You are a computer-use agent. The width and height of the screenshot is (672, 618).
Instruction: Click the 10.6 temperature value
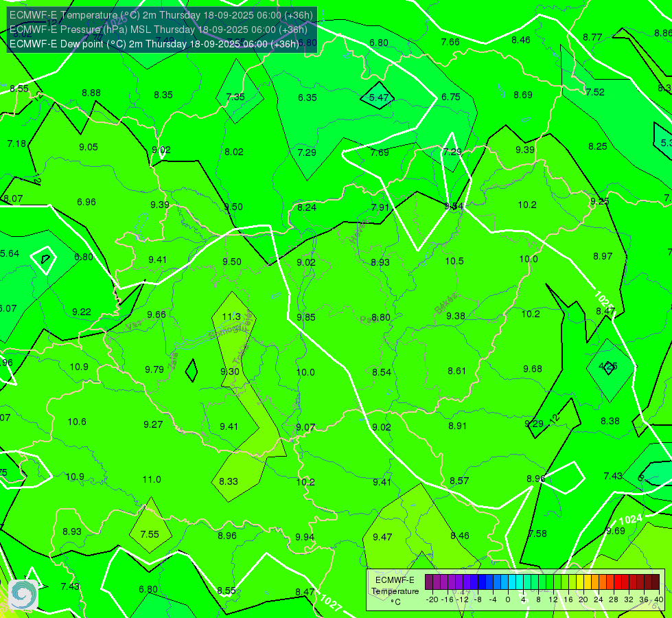[77, 422]
